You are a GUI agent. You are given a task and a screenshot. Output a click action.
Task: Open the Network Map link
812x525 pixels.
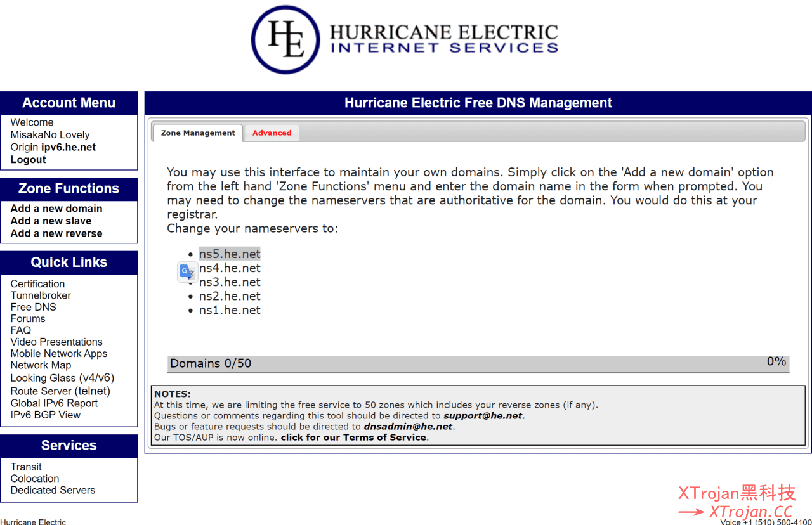point(41,365)
